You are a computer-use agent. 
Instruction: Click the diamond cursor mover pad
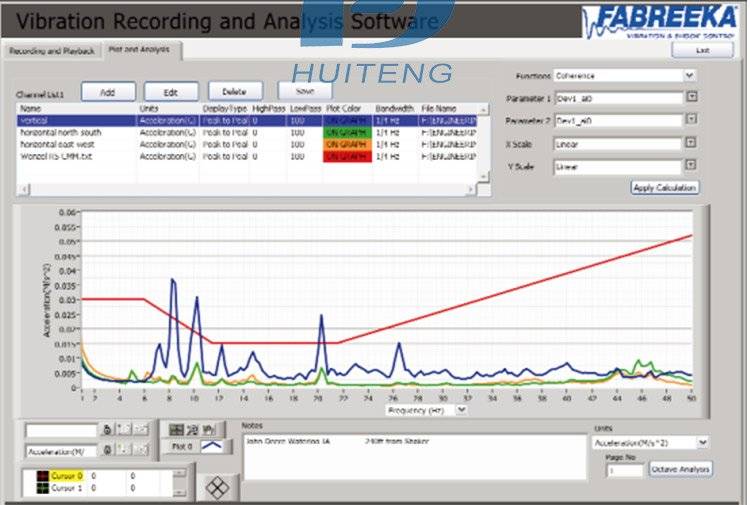217,488
